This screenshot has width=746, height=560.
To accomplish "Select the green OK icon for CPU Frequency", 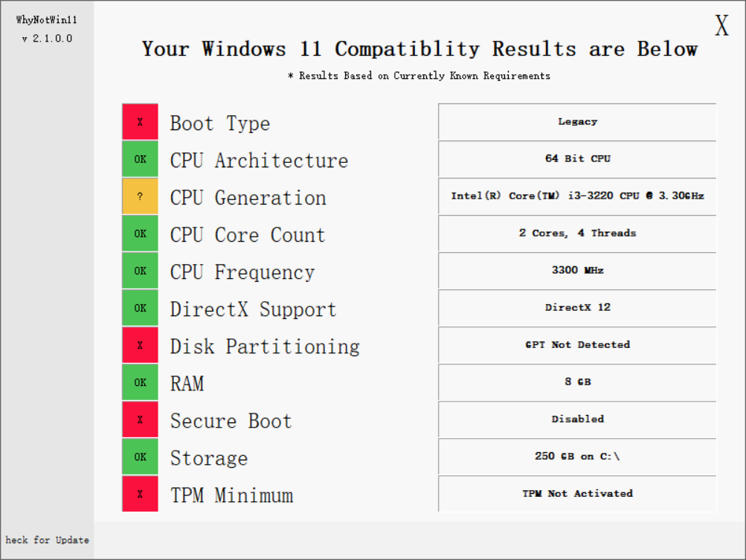I will click(x=140, y=270).
